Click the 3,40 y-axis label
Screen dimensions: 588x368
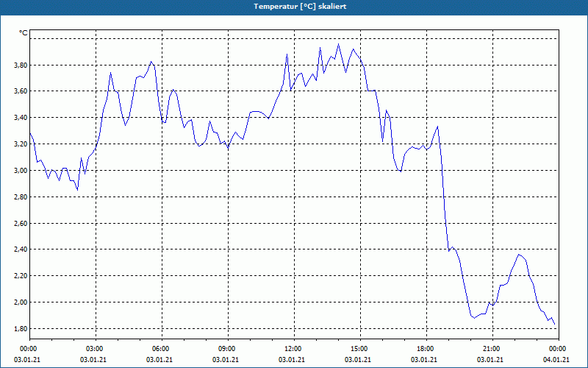pos(21,118)
